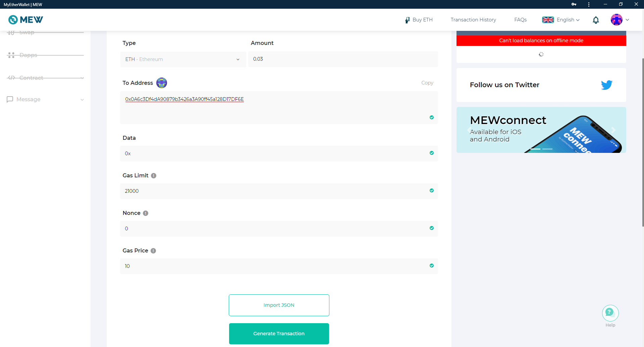Go to previous MEWconnect banner slide

(x=469, y=130)
